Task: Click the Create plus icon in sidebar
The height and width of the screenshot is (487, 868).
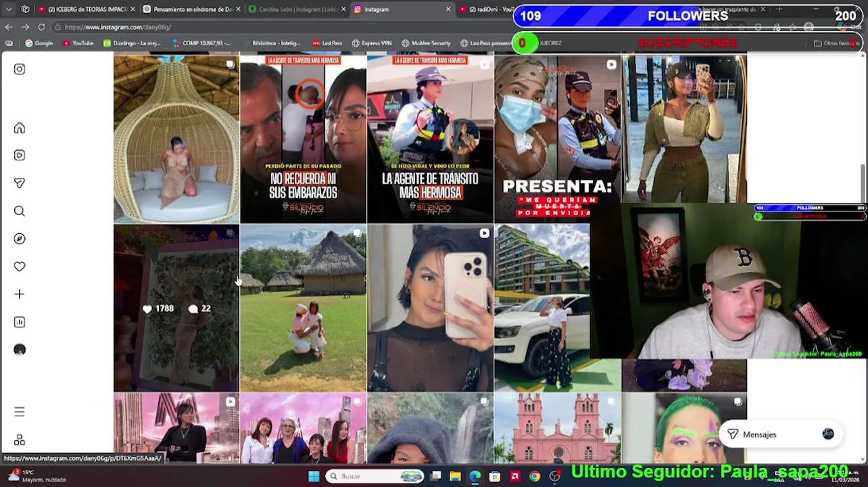Action: tap(20, 294)
